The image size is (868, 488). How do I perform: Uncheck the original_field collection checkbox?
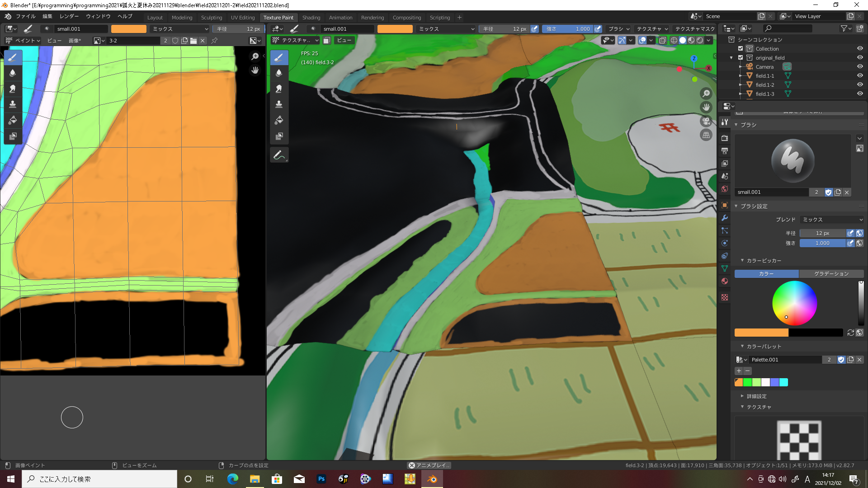[x=741, y=57]
